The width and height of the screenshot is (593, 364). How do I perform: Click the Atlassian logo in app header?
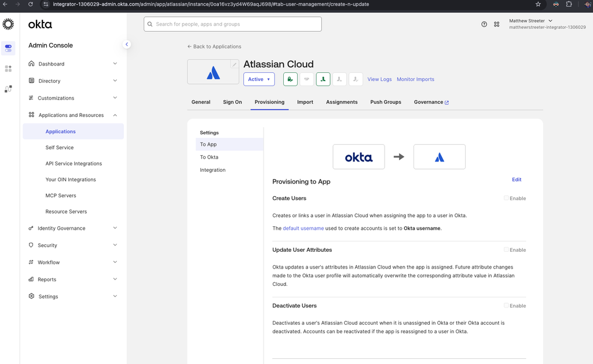(x=213, y=72)
